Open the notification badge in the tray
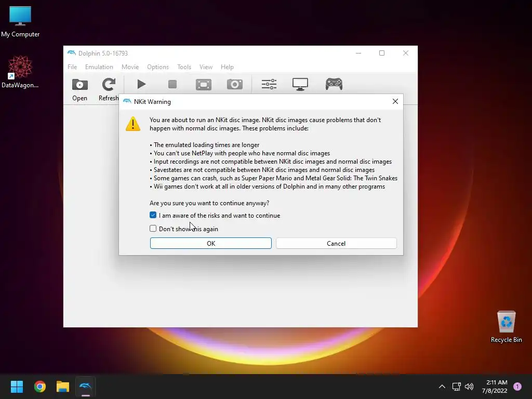 (517, 387)
